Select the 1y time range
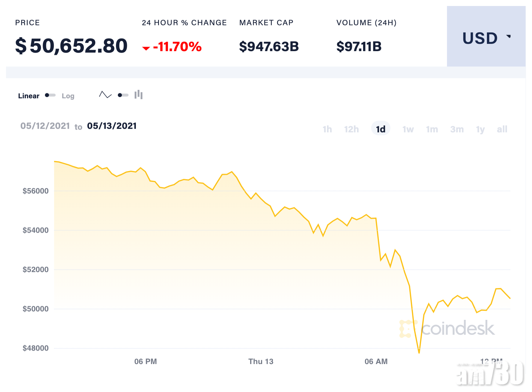The height and width of the screenshot is (392, 532). (x=480, y=129)
